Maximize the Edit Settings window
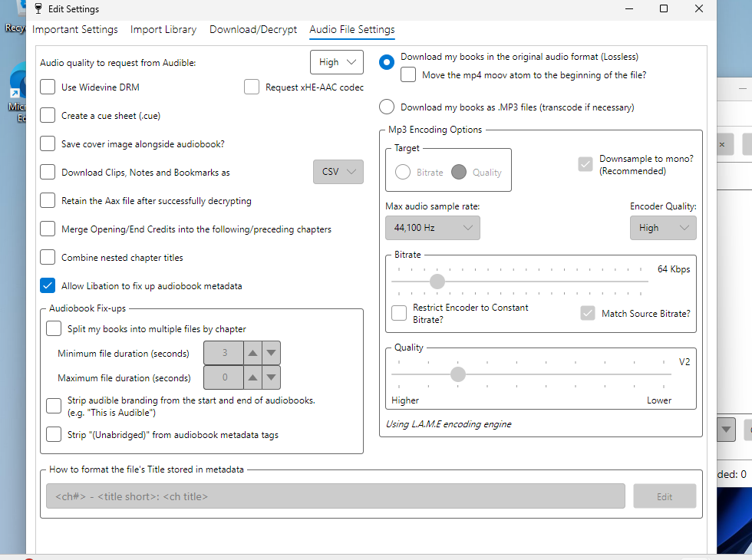 [664, 8]
